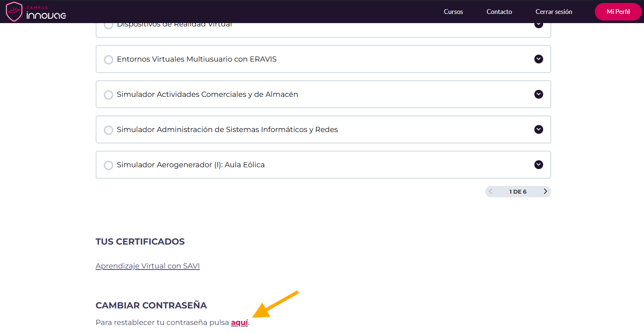This screenshot has height=333, width=644.
Task: Click the Simulador Aerogenerador course title
Action: tap(191, 165)
